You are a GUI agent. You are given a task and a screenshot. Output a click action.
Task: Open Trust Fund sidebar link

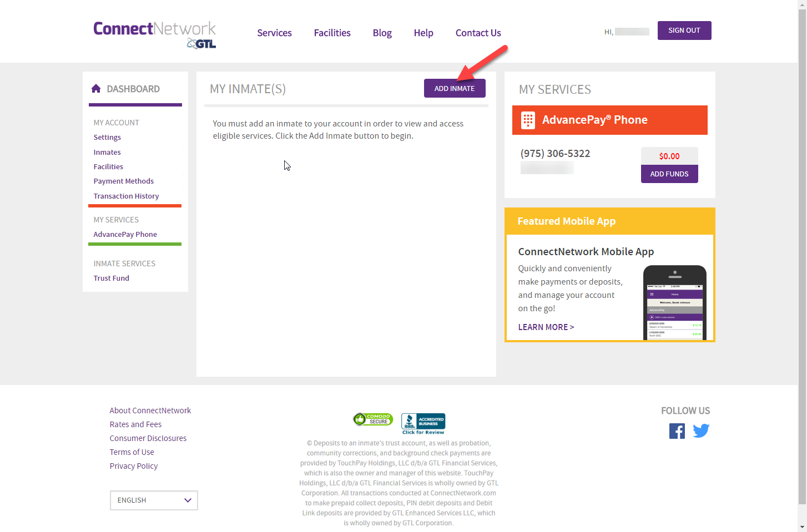[x=111, y=278]
